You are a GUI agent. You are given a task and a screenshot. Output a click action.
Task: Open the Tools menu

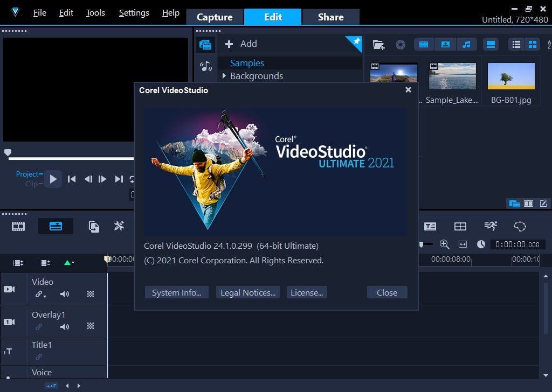95,12
